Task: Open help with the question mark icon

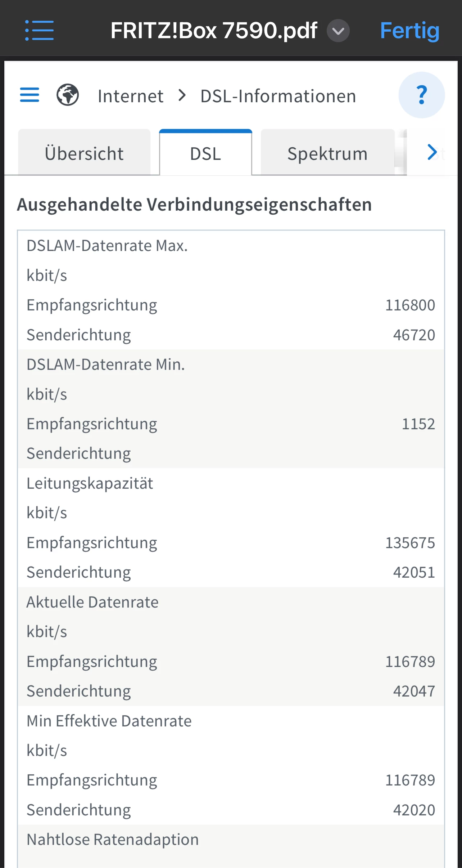Action: click(x=421, y=95)
